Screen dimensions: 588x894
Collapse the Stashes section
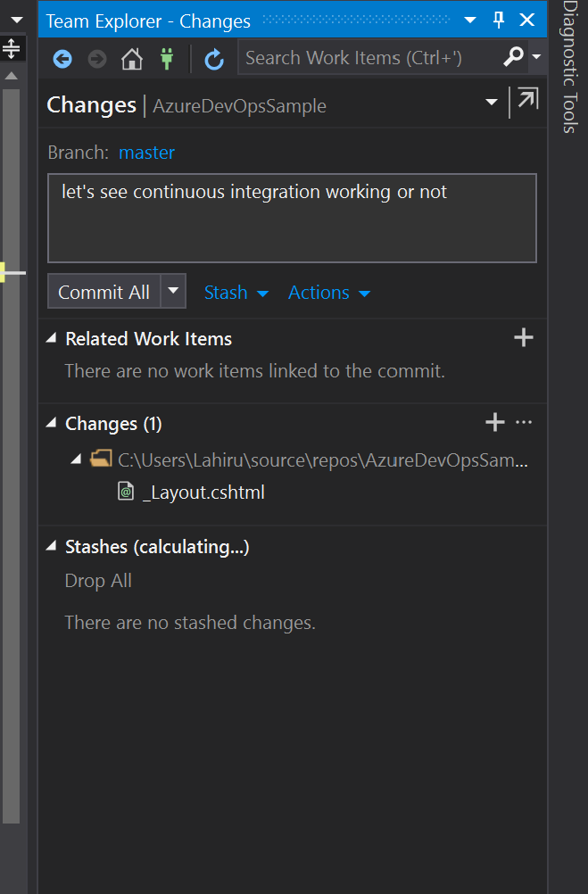pyautogui.click(x=54, y=547)
